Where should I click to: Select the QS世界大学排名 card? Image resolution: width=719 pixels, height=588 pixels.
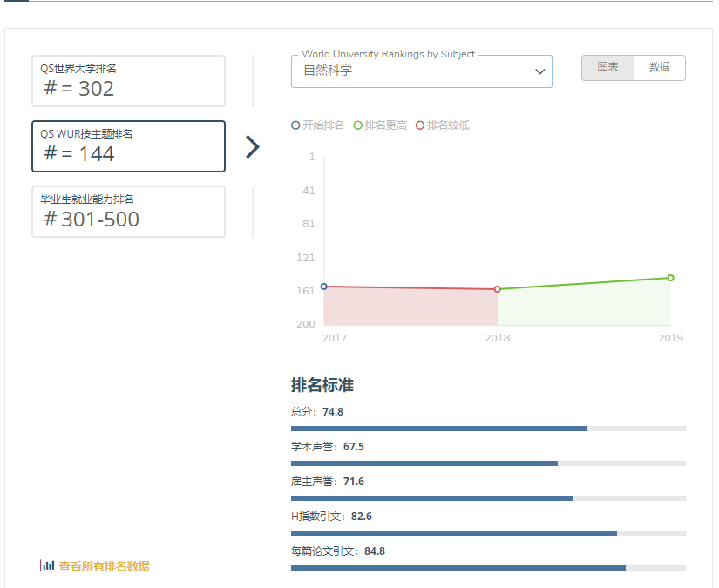pos(128,81)
